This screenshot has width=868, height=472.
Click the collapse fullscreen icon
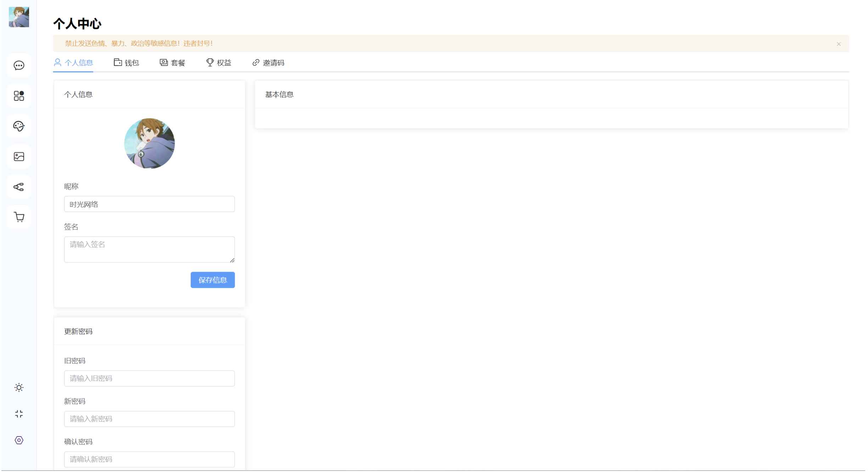[19, 414]
